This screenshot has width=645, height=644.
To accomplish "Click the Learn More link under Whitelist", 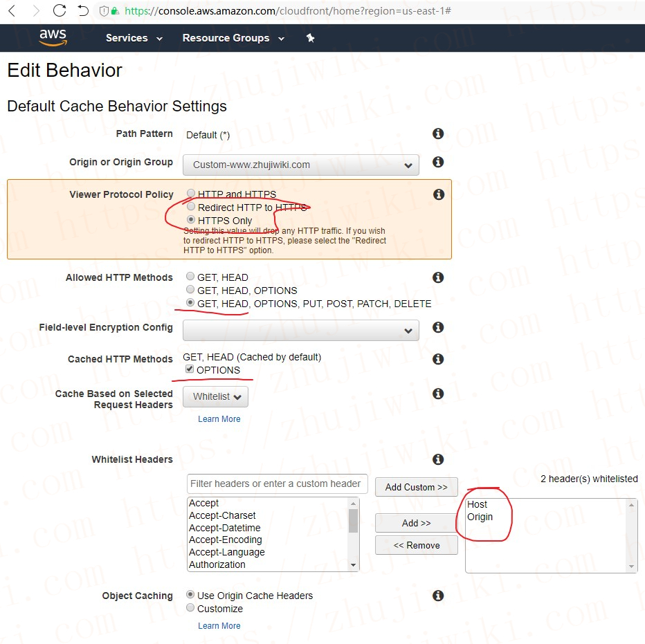I will click(x=219, y=418).
